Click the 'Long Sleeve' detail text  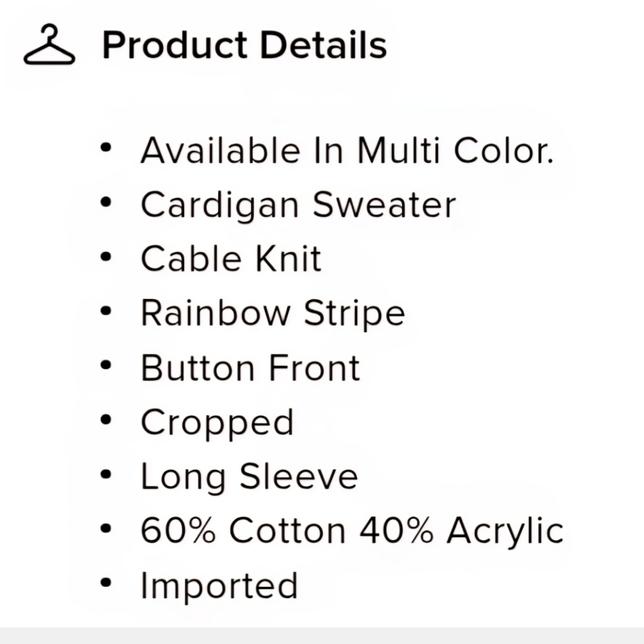click(249, 477)
